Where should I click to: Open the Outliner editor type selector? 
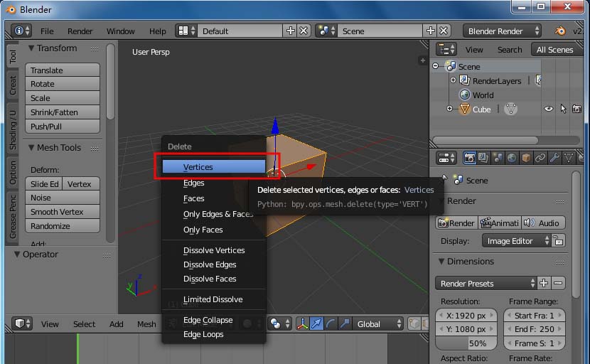coord(446,49)
